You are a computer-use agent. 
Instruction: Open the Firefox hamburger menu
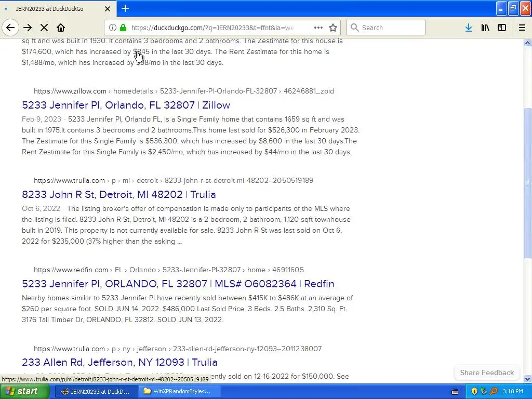[x=522, y=28]
